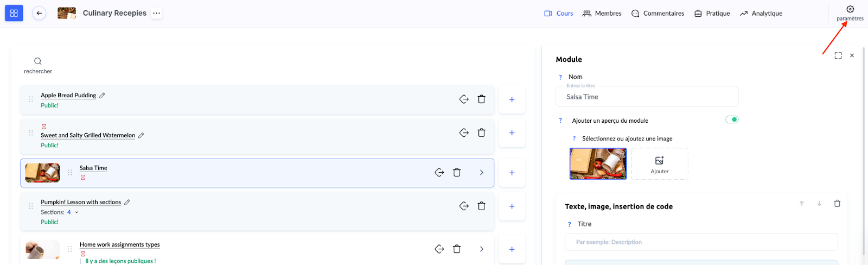
Task: Open Culinary Recepies three-dots menu
Action: [x=156, y=13]
